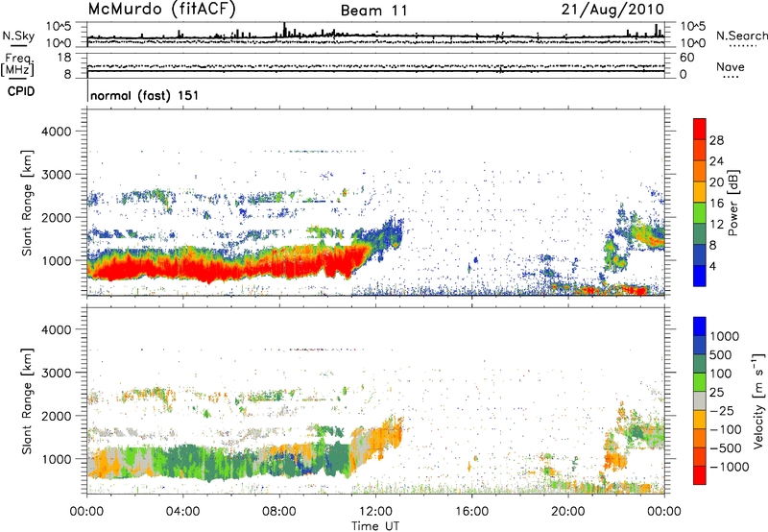Select the Beam 11 heading

(x=373, y=11)
